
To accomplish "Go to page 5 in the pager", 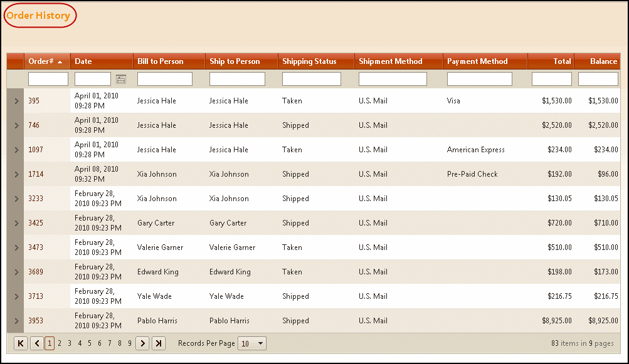I will pyautogui.click(x=90, y=343).
